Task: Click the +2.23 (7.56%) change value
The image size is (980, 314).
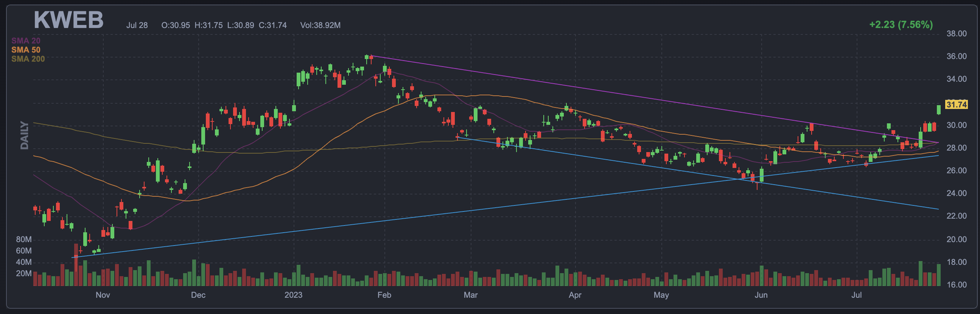Action: [x=901, y=25]
